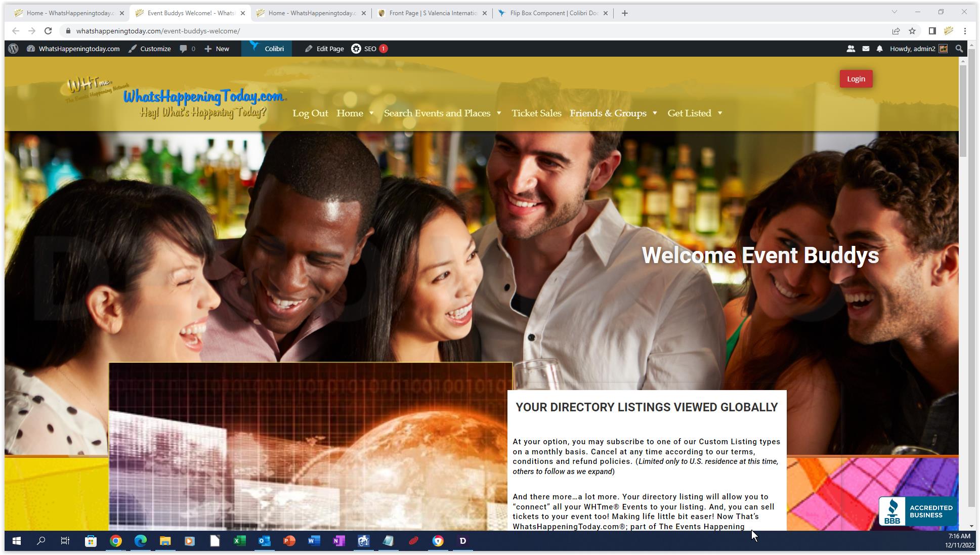Open the notifications bell icon

click(880, 49)
